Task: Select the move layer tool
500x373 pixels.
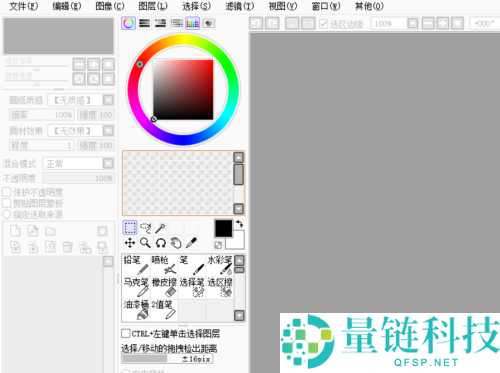Action: 130,243
